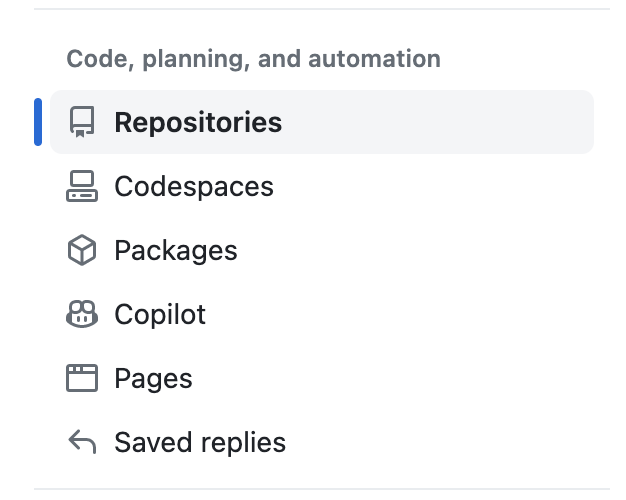Click the 'Code, planning, and automation' heading
The image size is (626, 500).
(253, 59)
